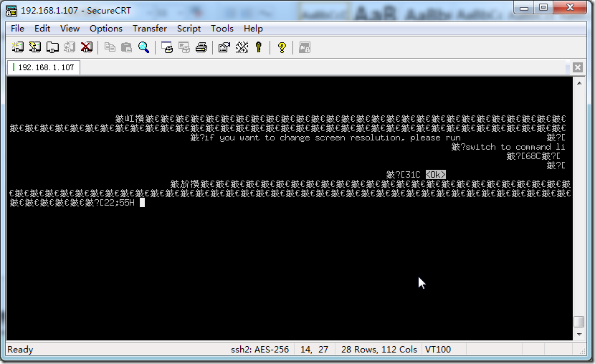Click the Quick Connect toolbar icon
This screenshot has height=364, width=595.
click(35, 47)
